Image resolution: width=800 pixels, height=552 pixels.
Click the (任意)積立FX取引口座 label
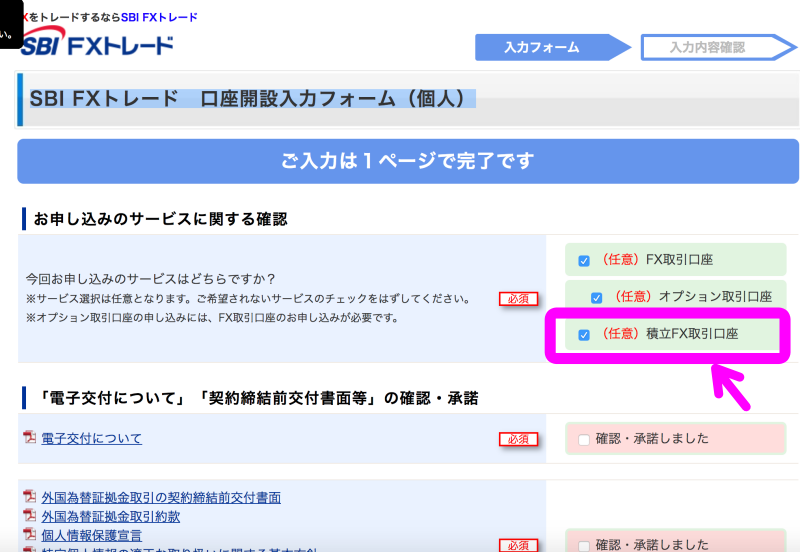pos(667,334)
